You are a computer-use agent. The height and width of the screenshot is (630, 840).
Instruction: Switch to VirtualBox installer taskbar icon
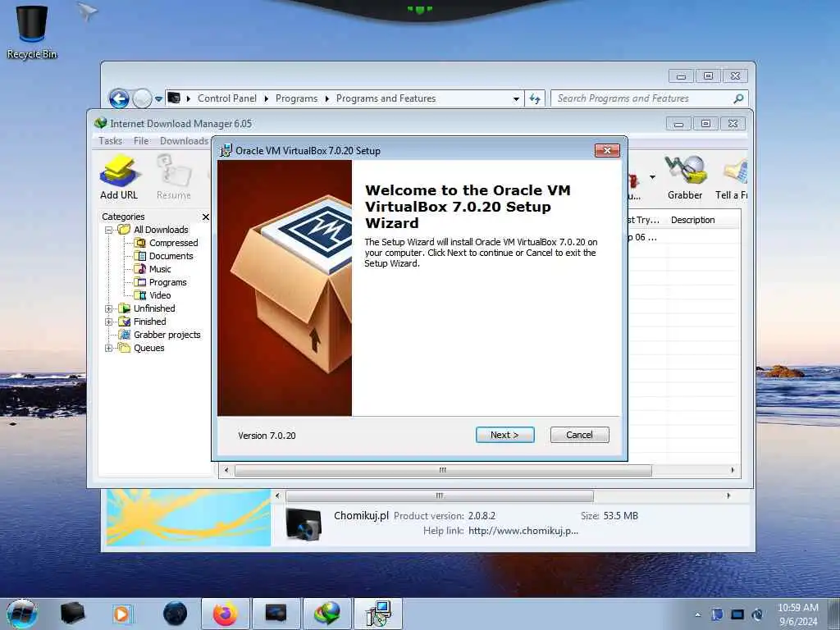[378, 614]
